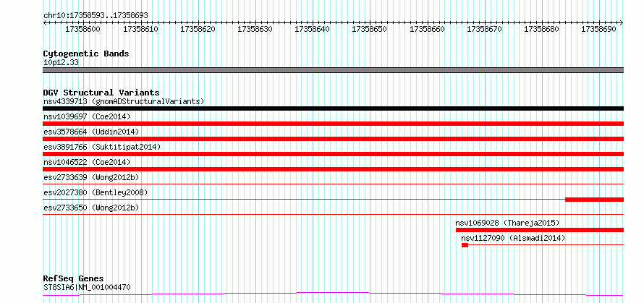Click the esv3578664 (Uddin2014) label
This screenshot has width=644, height=303.
(x=91, y=132)
